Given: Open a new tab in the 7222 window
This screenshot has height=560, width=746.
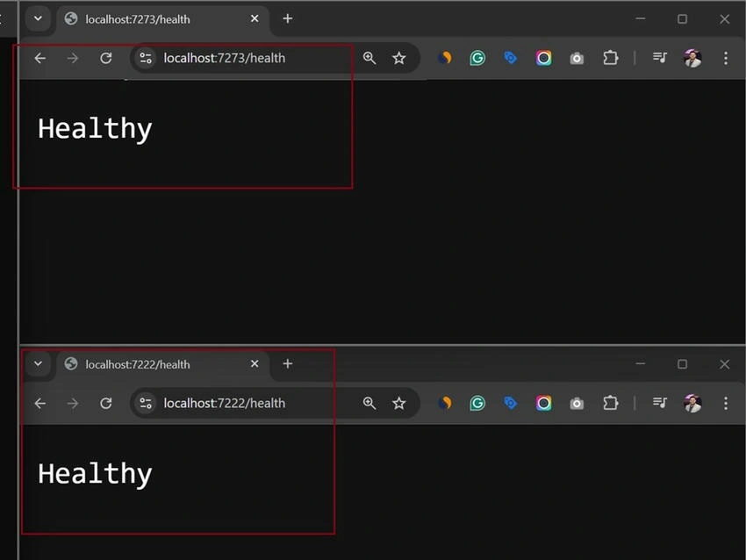Looking at the screenshot, I should coord(287,364).
